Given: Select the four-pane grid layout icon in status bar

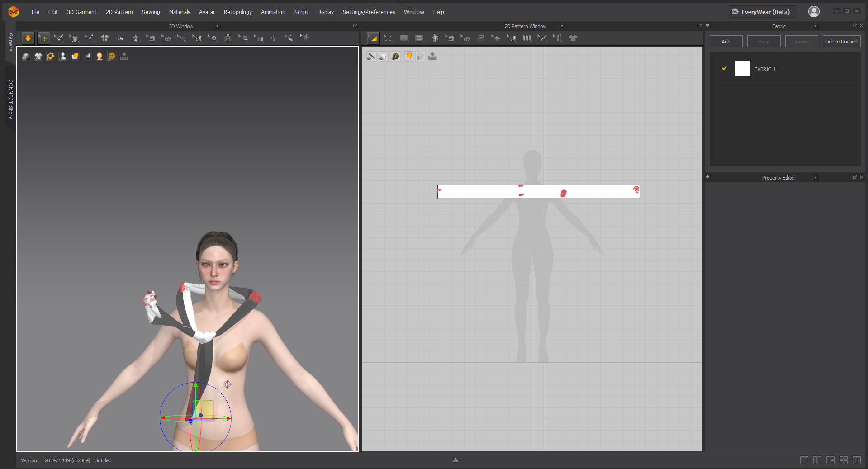Looking at the screenshot, I should 844,460.
